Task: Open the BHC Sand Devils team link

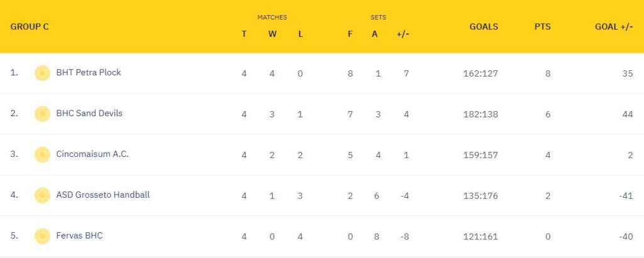Action: 89,113
